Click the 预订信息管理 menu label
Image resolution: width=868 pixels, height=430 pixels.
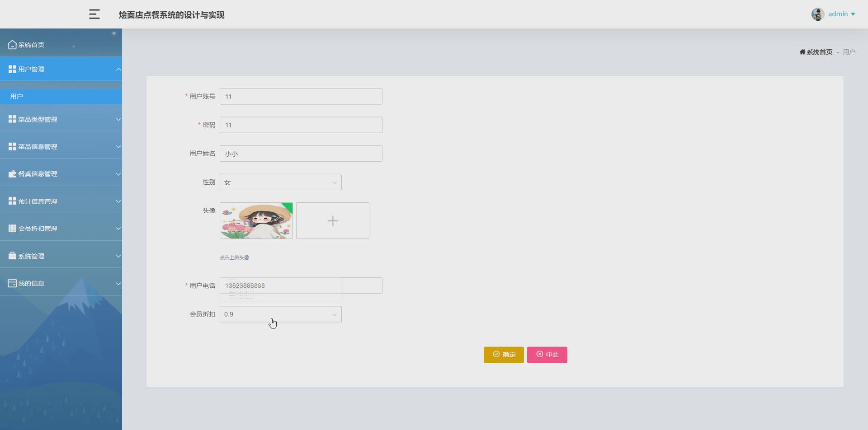38,201
